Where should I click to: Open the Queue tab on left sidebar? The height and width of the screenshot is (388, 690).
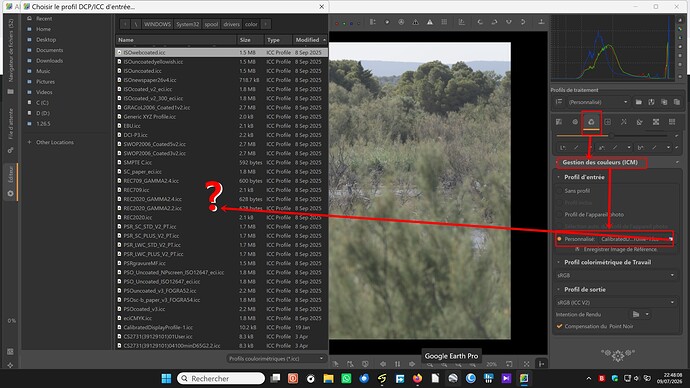pos(11,130)
